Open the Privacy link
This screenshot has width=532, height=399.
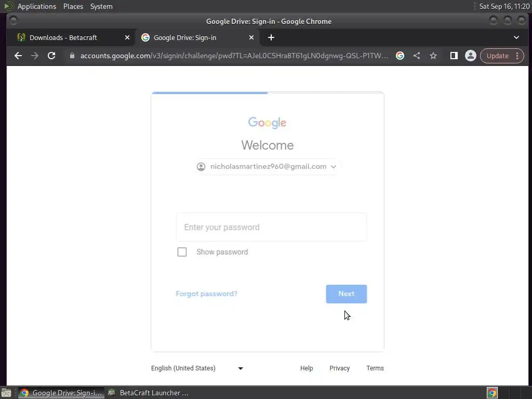pyautogui.click(x=340, y=368)
